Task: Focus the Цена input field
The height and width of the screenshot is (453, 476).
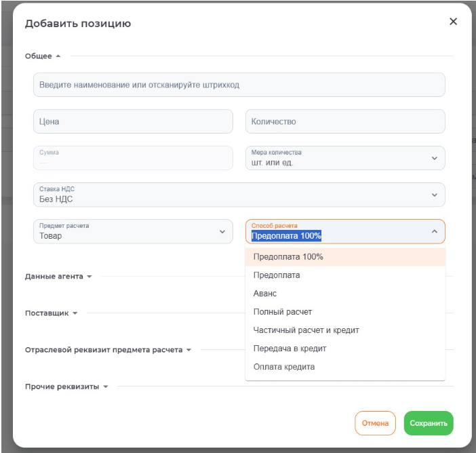Action: pyautogui.click(x=133, y=122)
